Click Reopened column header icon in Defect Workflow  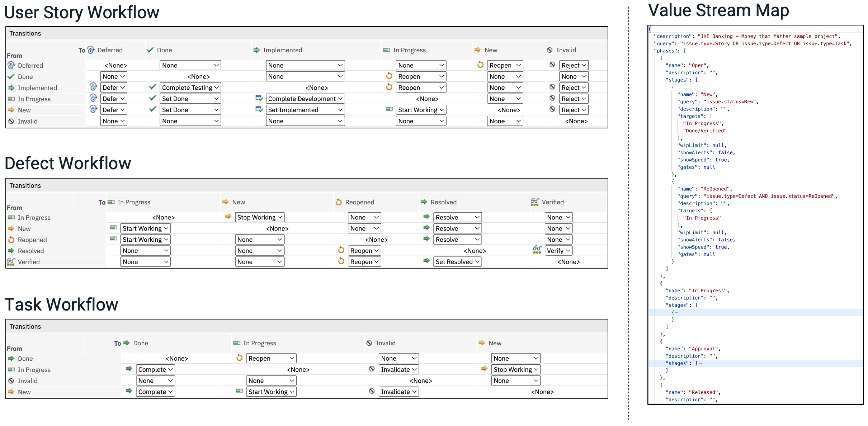coord(339,202)
